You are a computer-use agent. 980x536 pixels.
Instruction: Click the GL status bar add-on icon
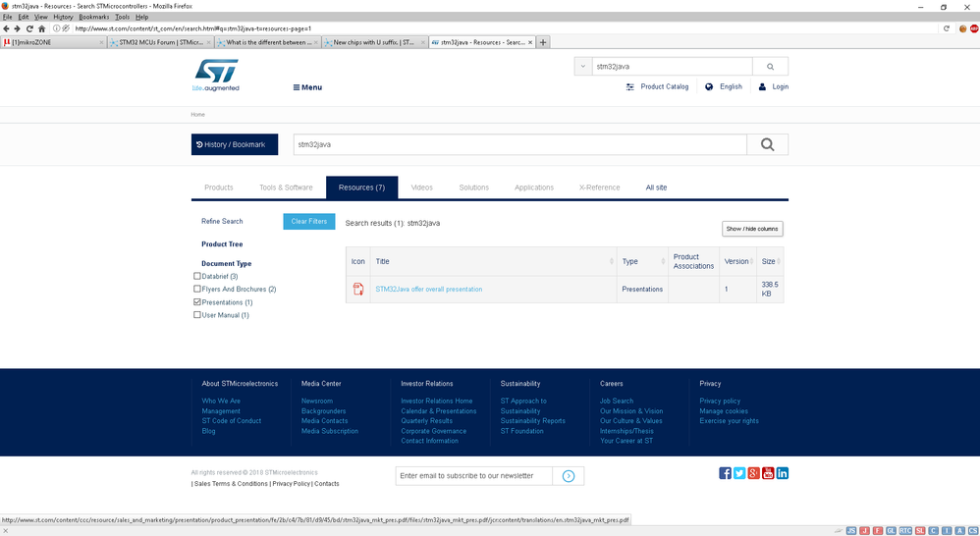coord(892,531)
